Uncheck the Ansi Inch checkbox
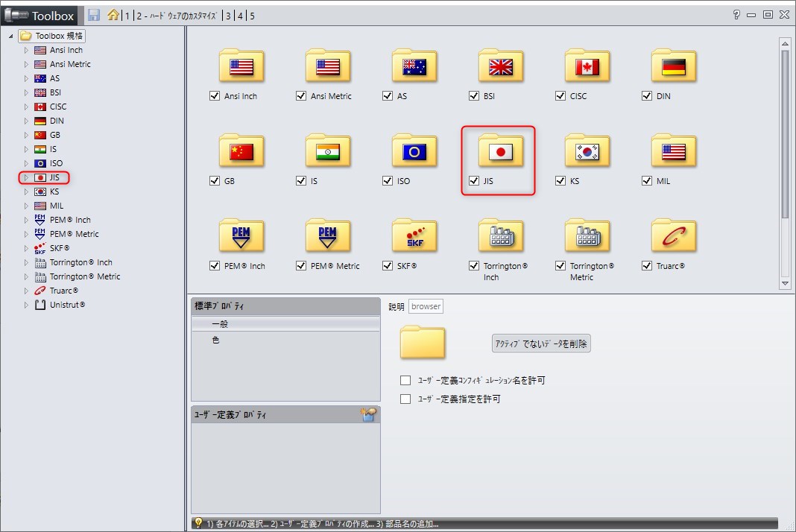 215,96
